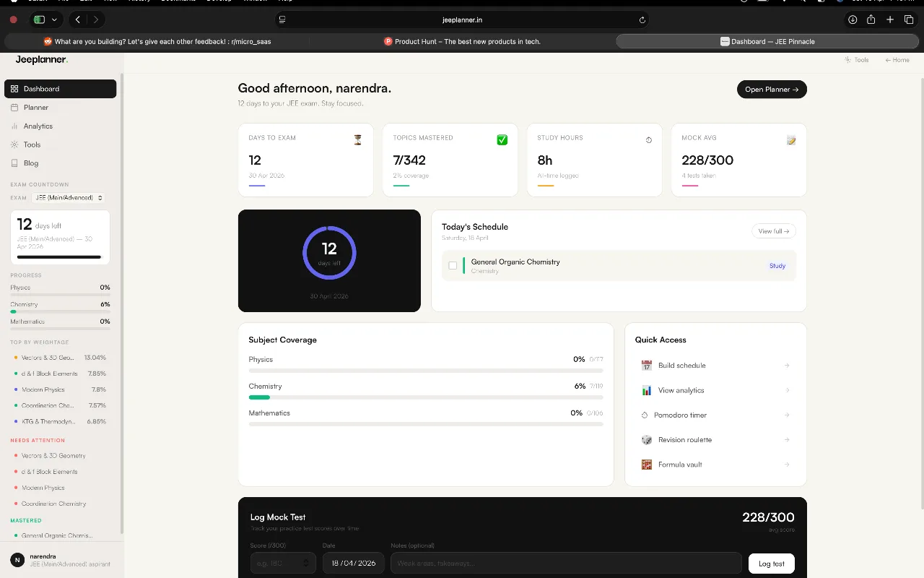Switch to the Product Hunt tab
Image resolution: width=924 pixels, height=578 pixels.
(x=462, y=42)
